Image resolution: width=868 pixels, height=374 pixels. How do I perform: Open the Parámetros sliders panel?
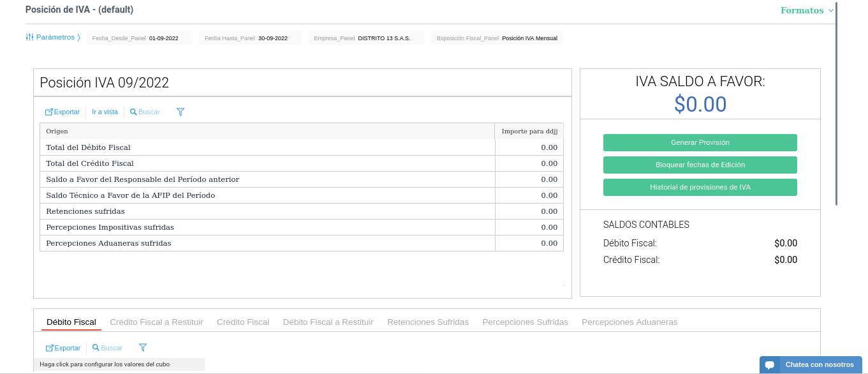(x=53, y=37)
